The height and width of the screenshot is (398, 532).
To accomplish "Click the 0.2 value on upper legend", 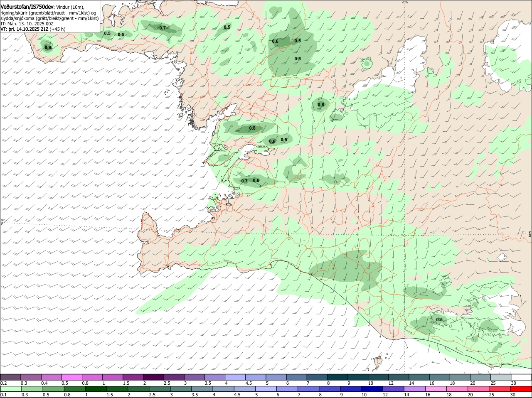I will click(3, 383).
